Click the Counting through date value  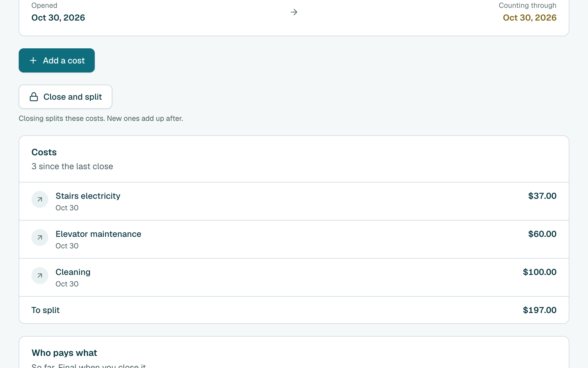(529, 18)
